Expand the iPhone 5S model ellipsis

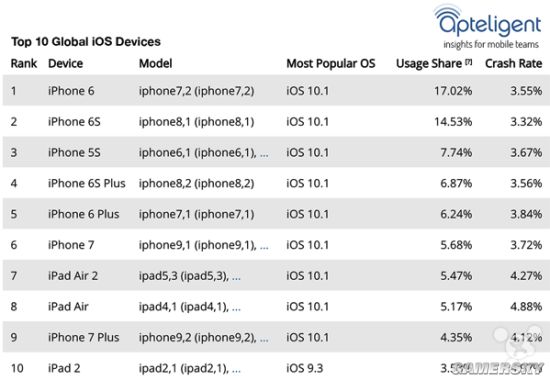click(x=264, y=155)
